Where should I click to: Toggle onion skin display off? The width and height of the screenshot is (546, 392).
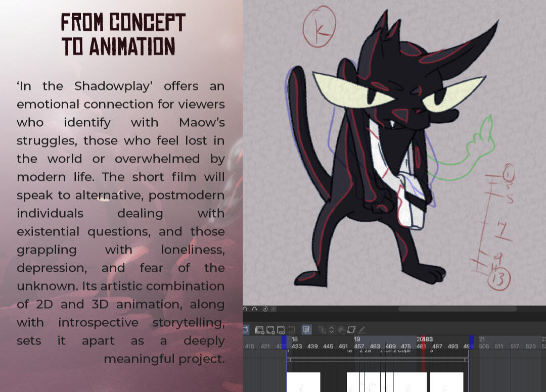[306, 329]
